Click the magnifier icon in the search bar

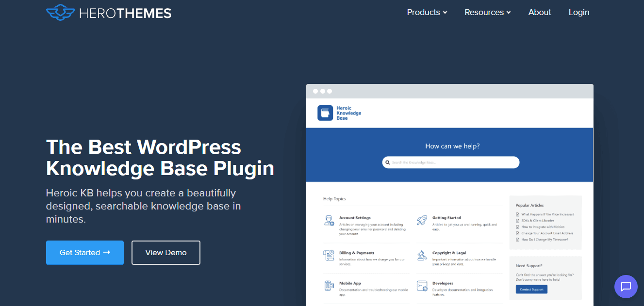[x=388, y=162]
